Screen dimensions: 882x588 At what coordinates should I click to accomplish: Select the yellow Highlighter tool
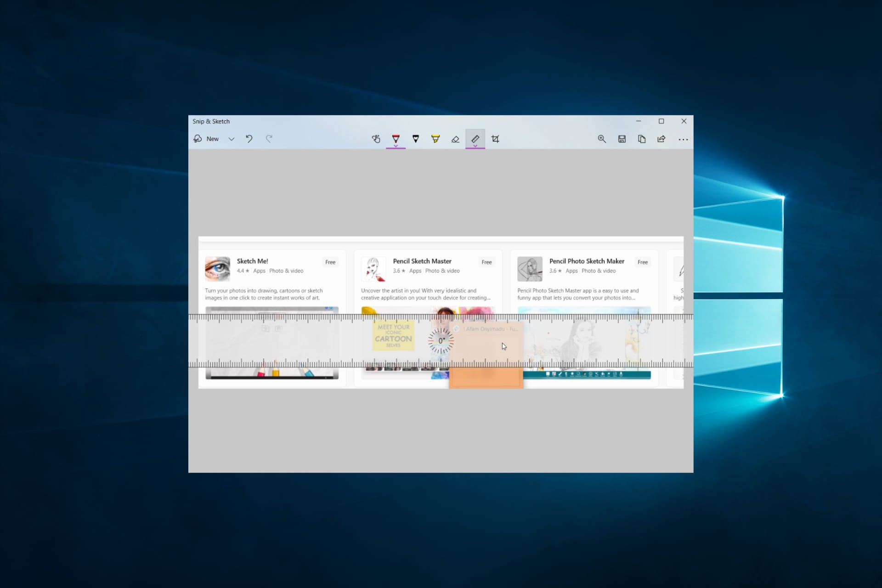click(x=435, y=139)
